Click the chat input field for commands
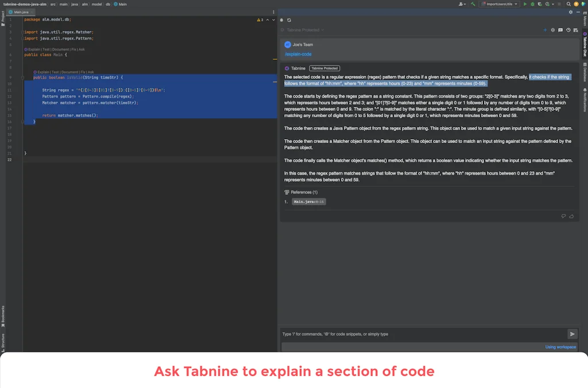Viewport: 588px width, 388px height. 402,333
